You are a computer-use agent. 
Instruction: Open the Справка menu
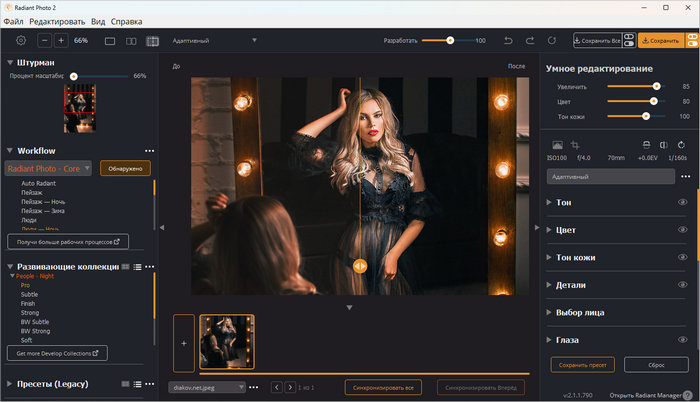tap(126, 20)
